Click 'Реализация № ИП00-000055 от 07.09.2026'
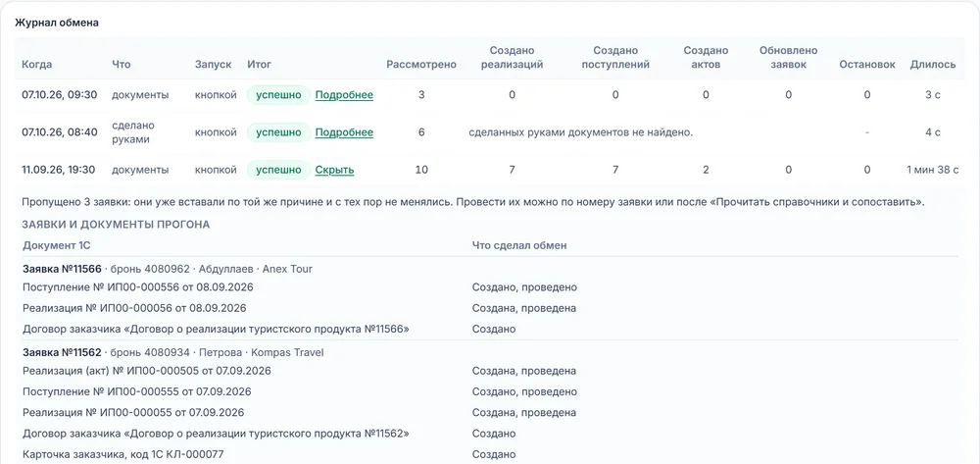This screenshot has width=980, height=464. click(x=133, y=413)
